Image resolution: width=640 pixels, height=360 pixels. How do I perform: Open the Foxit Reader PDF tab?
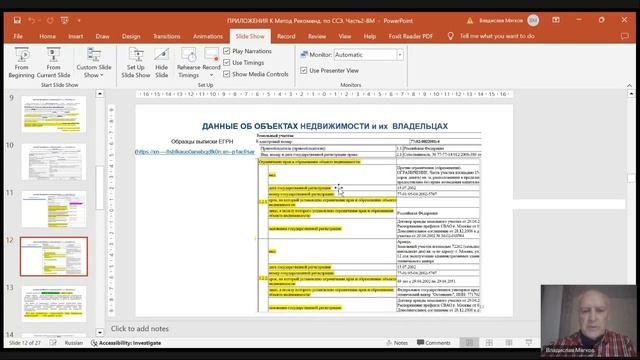(x=411, y=36)
